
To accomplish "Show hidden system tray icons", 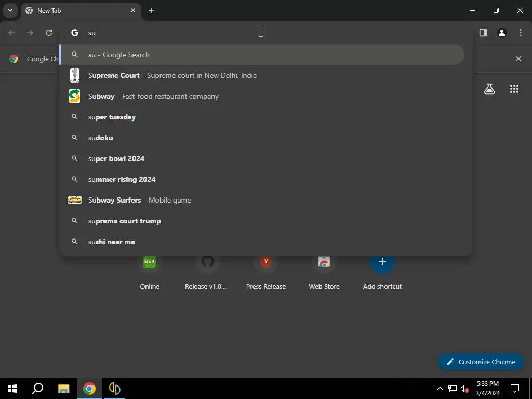I will pos(440,389).
